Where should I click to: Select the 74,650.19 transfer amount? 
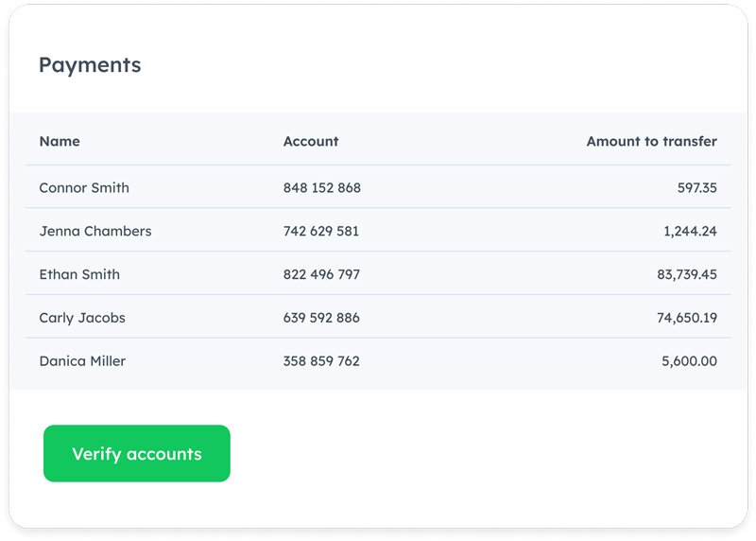(x=687, y=318)
